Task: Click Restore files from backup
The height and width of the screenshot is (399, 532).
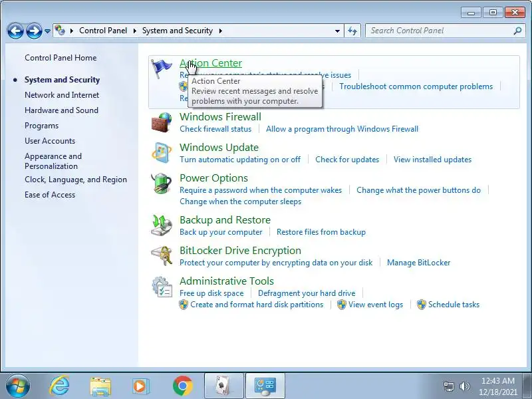Action: [x=321, y=232]
